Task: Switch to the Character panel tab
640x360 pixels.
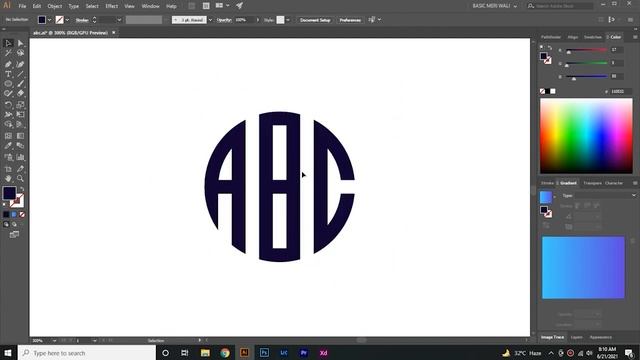Action: pyautogui.click(x=614, y=183)
